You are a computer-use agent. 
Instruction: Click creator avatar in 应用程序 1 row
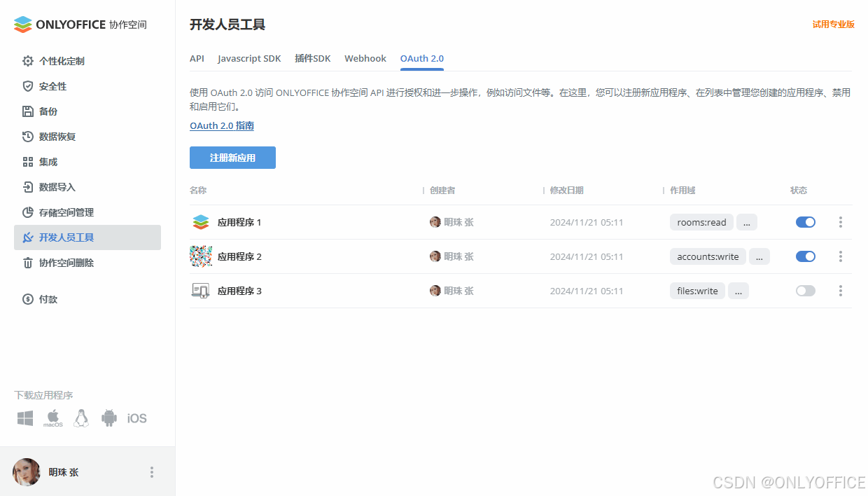tap(435, 222)
